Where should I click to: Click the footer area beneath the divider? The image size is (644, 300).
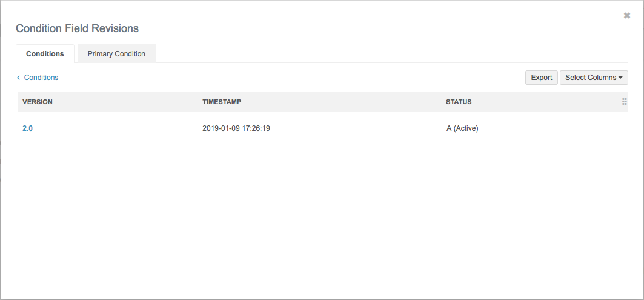point(321,288)
